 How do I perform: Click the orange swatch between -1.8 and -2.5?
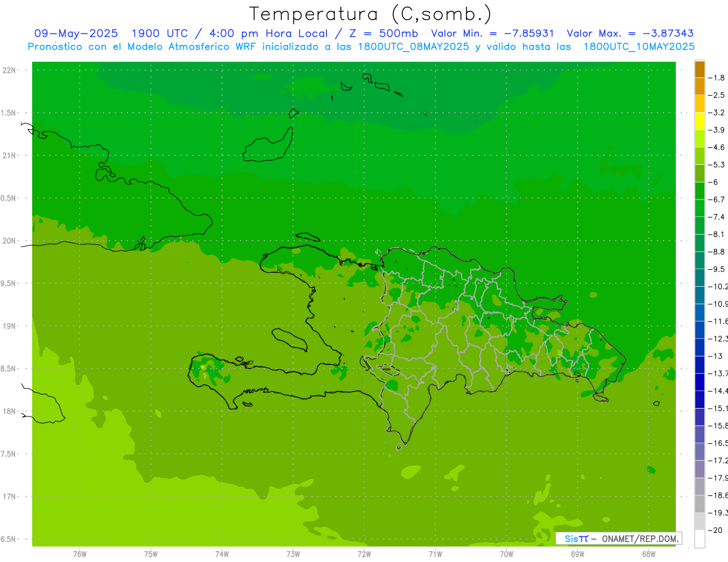pyautogui.click(x=699, y=87)
